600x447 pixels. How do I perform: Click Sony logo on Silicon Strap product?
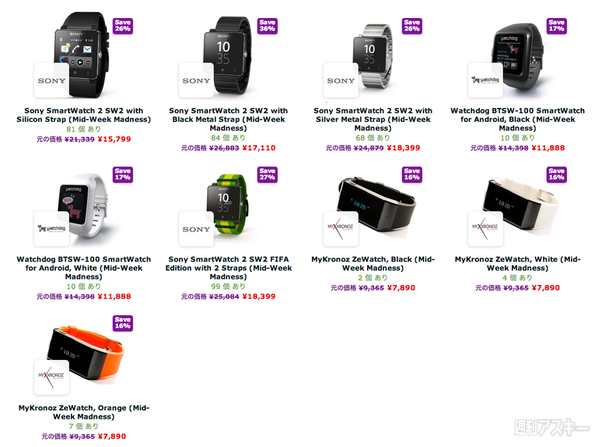[51, 80]
